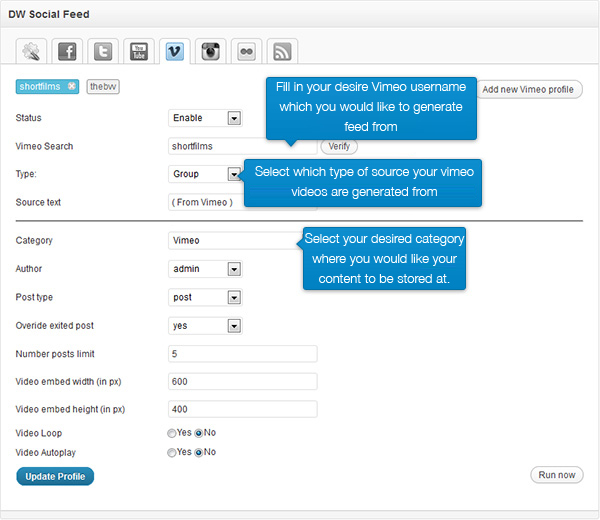Remove the shortfilms profile with x icon
Image resolution: width=600 pixels, height=520 pixels.
point(72,86)
